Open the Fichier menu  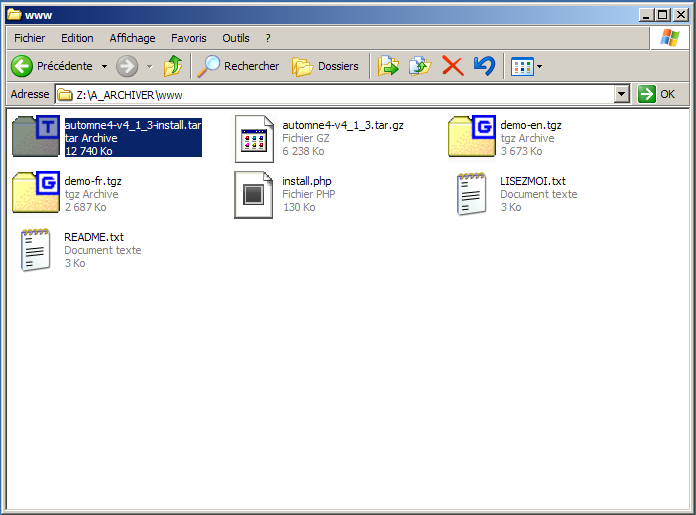click(x=29, y=38)
